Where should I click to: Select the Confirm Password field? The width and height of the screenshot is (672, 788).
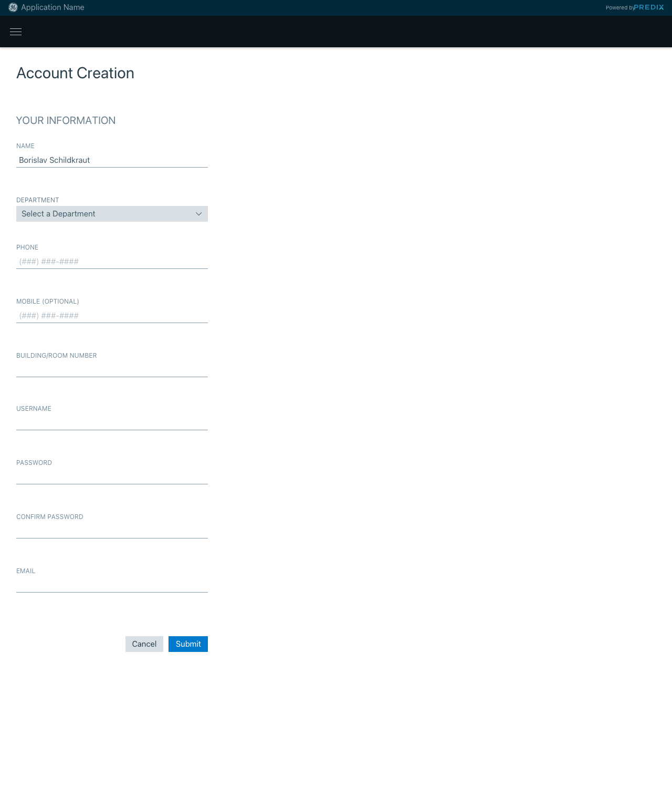click(112, 531)
